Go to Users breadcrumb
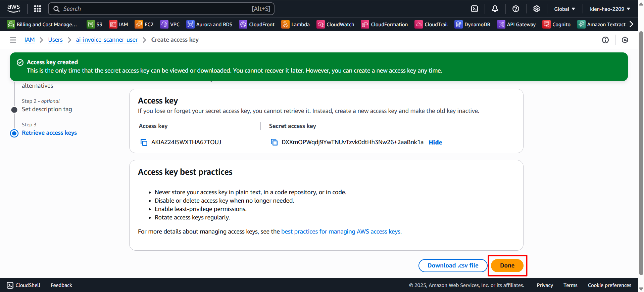The height and width of the screenshot is (292, 644). click(x=55, y=40)
